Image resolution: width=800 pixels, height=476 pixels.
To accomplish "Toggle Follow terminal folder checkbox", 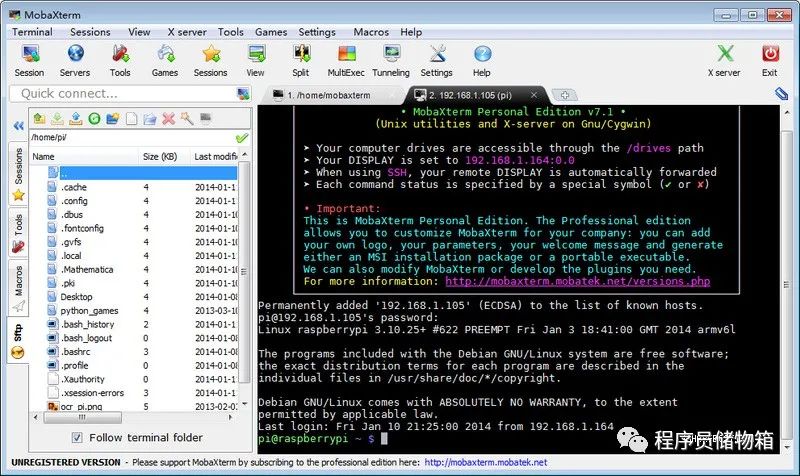I will coord(77,437).
